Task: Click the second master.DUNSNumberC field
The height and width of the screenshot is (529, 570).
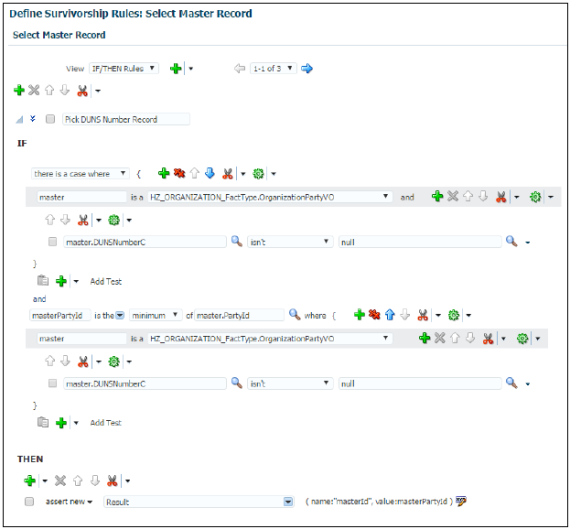Action: (x=145, y=383)
